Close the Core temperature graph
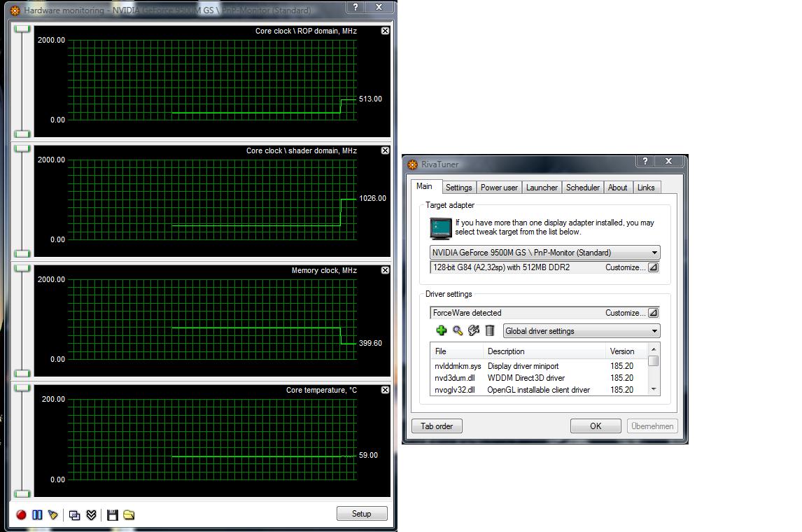This screenshot has width=802, height=532. pos(385,391)
